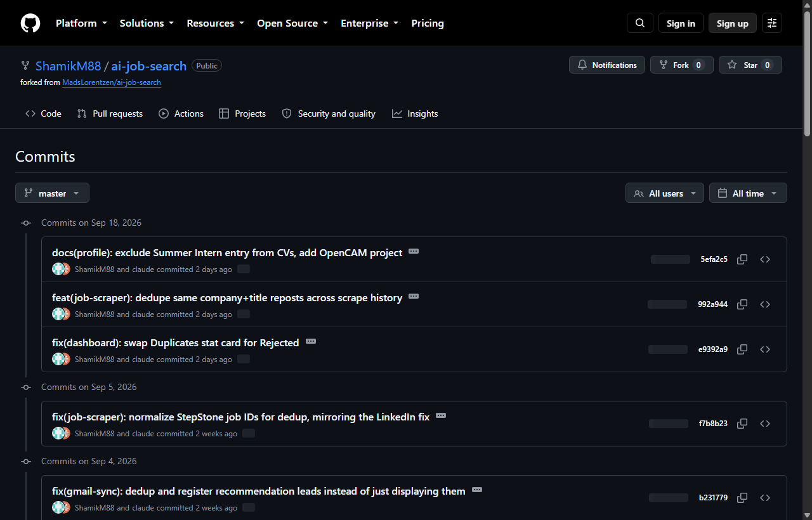Open commit 'fix(gmail-sync): dedup and register recommendation'
Viewport: 812px width, 520px height.
tap(259, 491)
